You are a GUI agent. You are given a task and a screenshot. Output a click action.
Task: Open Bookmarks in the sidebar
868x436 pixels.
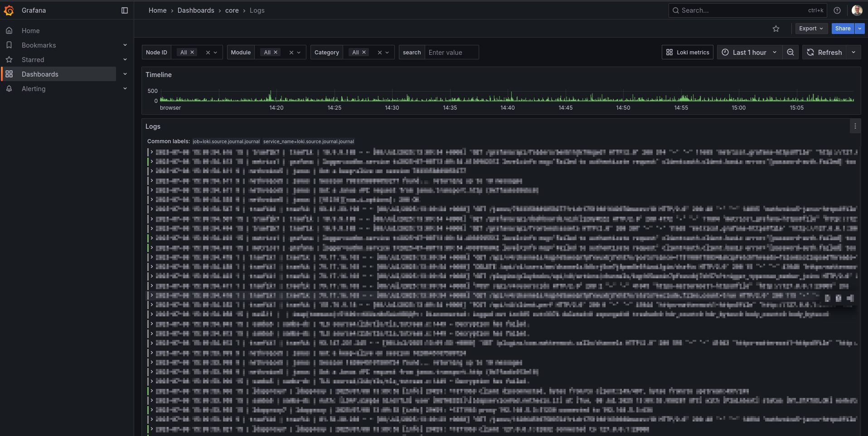[x=39, y=45]
